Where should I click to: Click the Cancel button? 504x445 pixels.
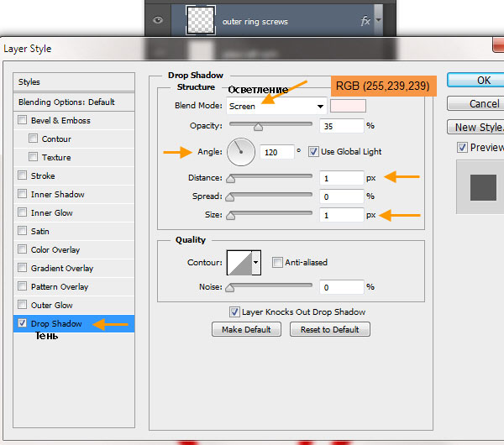click(475, 103)
